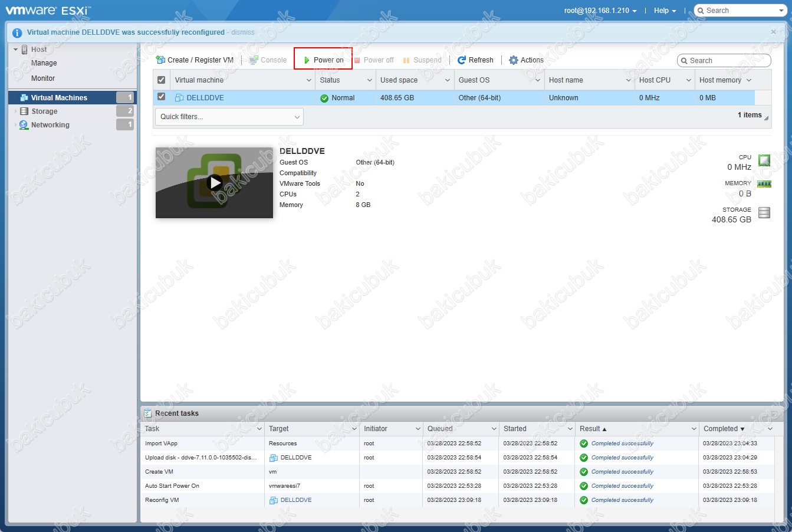Viewport: 792px width, 532px height.
Task: Expand the Networking tree node
Action: point(15,124)
